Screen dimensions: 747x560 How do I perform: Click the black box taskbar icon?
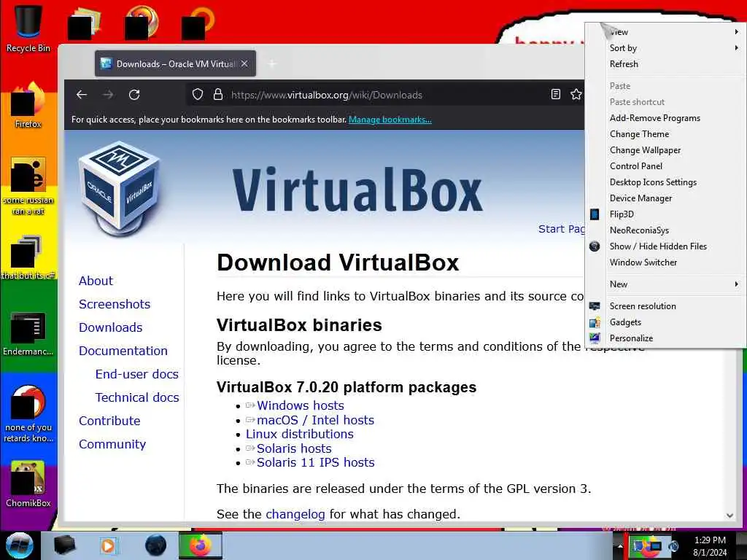pos(64,545)
